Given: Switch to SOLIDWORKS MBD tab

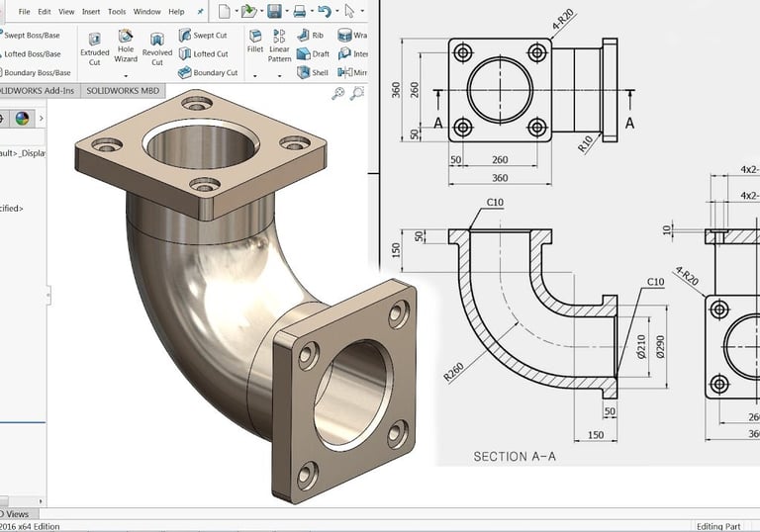Looking at the screenshot, I should [123, 91].
